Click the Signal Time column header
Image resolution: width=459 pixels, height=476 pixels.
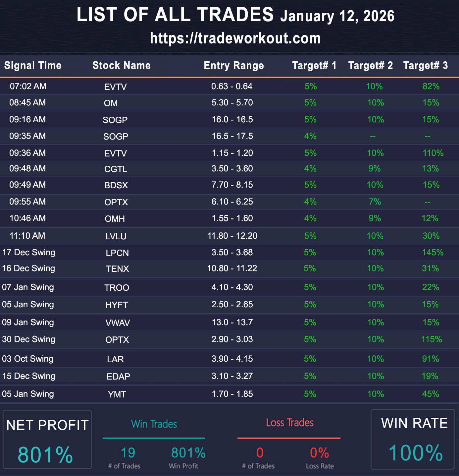pos(33,65)
